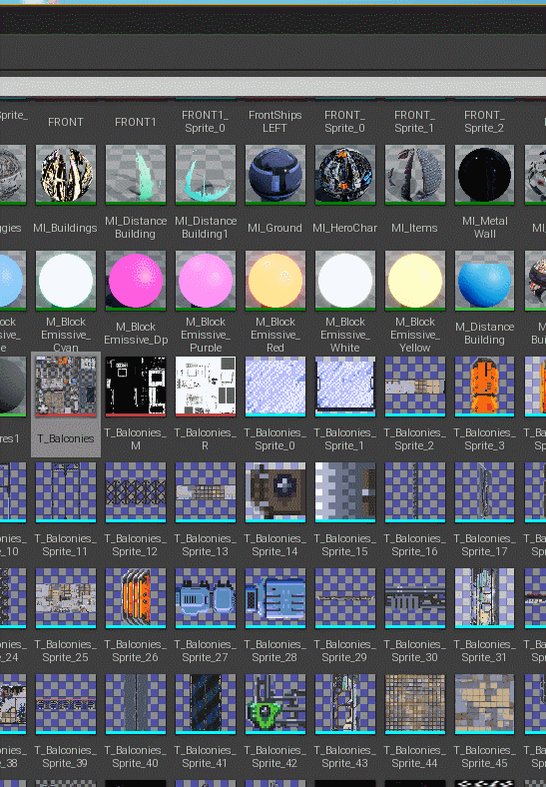Select the T_Balconies_Sprite_12 lattice thumbnail
Image resolution: width=546 pixels, height=787 pixels.
tap(135, 492)
